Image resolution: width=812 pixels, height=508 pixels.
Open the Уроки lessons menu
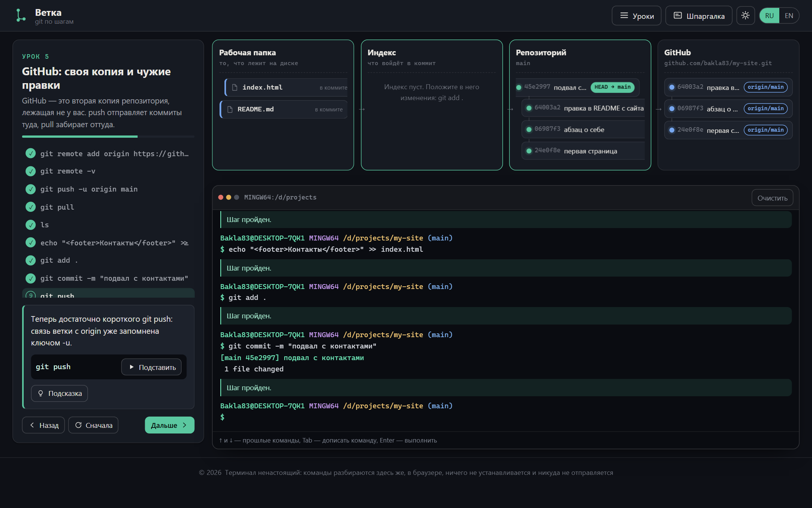pos(636,16)
